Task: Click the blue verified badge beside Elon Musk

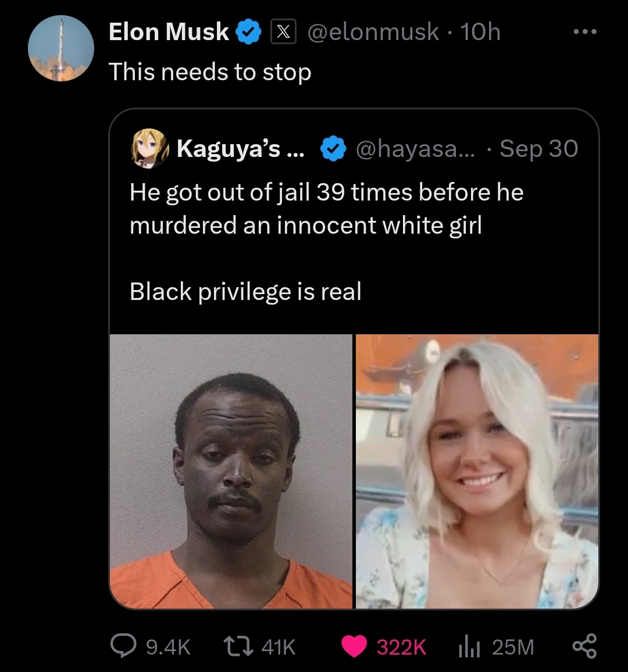Action: (248, 32)
